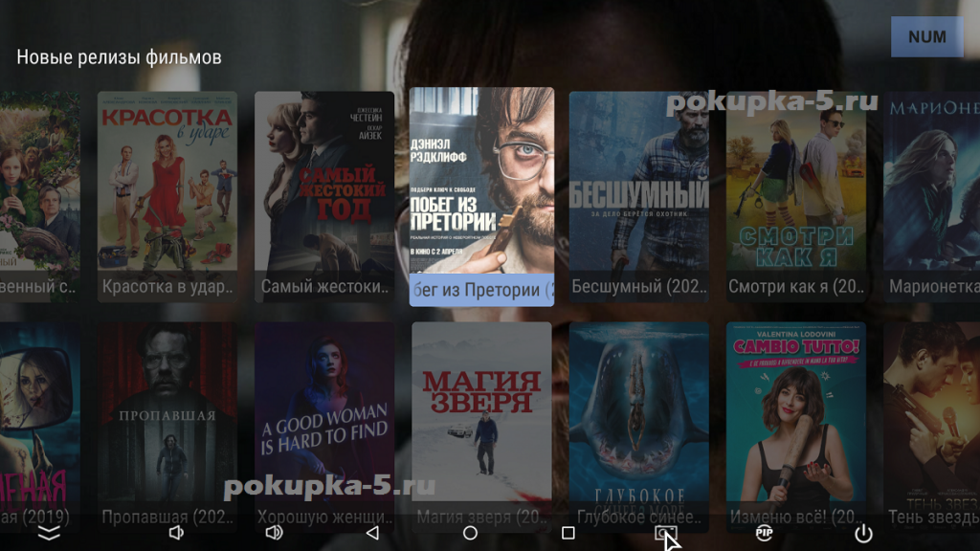Click the NUM button
Viewport: 980px width, 551px height.
click(x=926, y=37)
